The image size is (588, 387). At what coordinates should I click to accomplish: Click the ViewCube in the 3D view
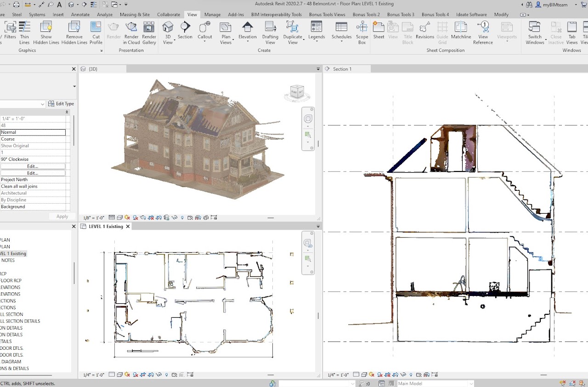coord(297,92)
